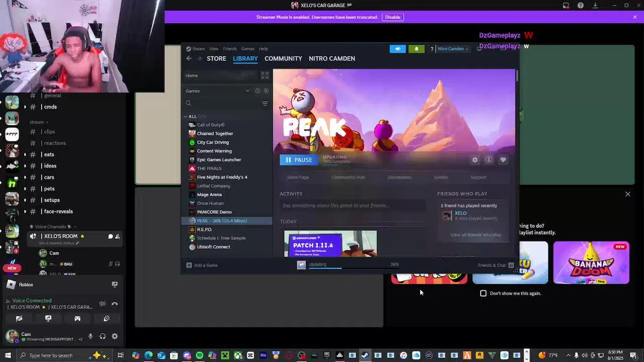Image resolution: width=644 pixels, height=362 pixels.
Task: Start a Discord activity with gamepad icon
Action: click(x=77, y=318)
